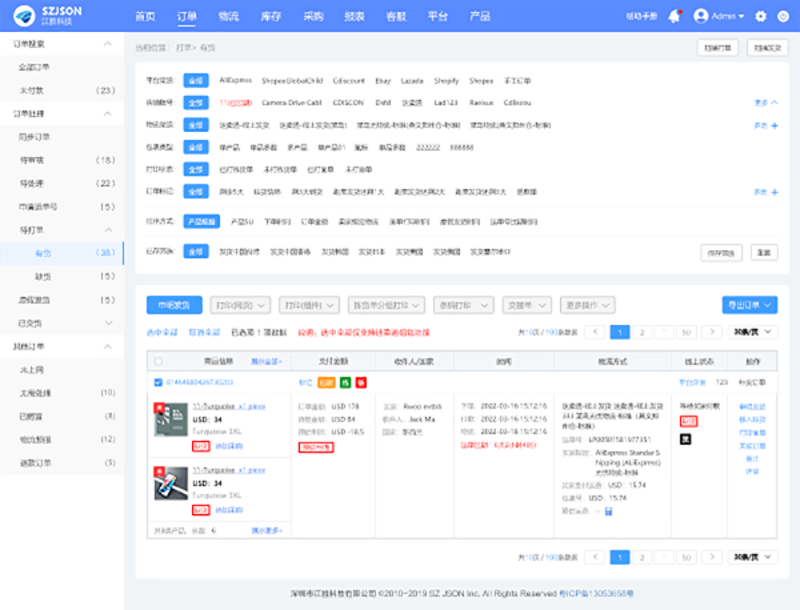Go to the next page with the top right arrow
Image resolution: width=800 pixels, height=610 pixels.
coord(712,332)
